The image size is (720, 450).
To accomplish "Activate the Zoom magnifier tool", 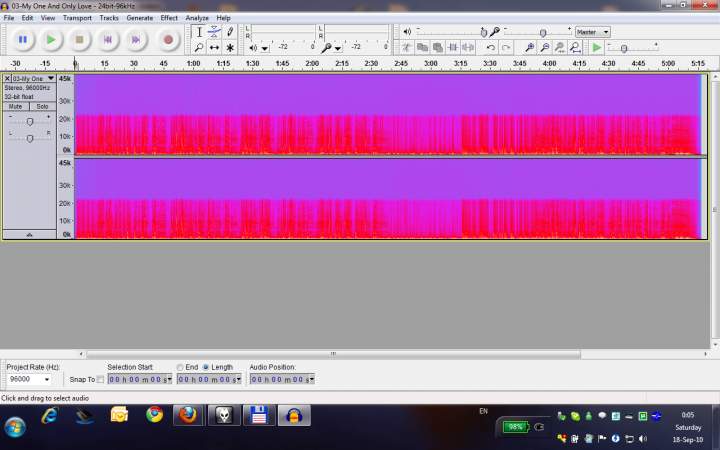I will [x=199, y=47].
